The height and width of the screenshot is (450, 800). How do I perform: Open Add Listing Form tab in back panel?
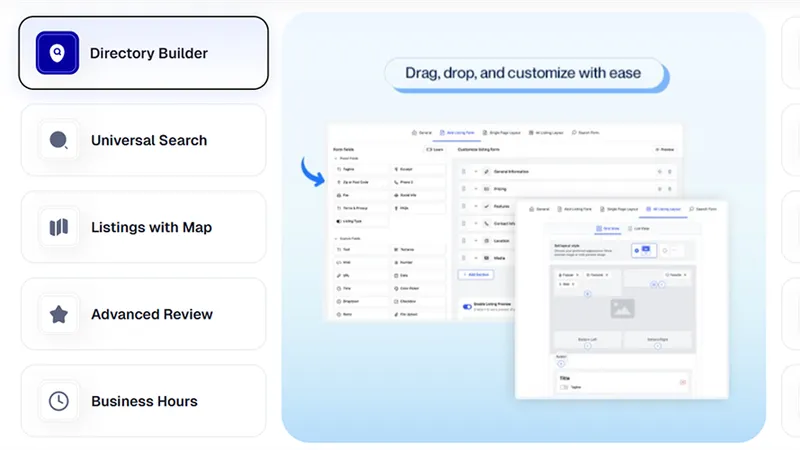click(457, 133)
